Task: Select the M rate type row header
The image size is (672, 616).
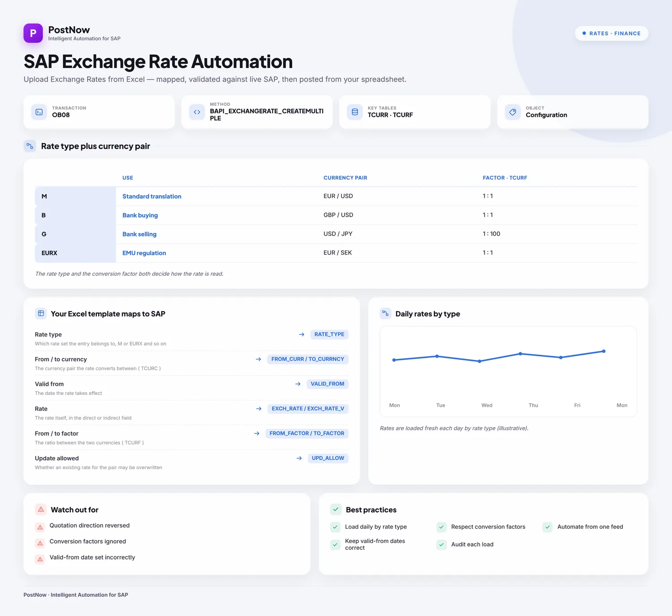Action: tap(75, 197)
